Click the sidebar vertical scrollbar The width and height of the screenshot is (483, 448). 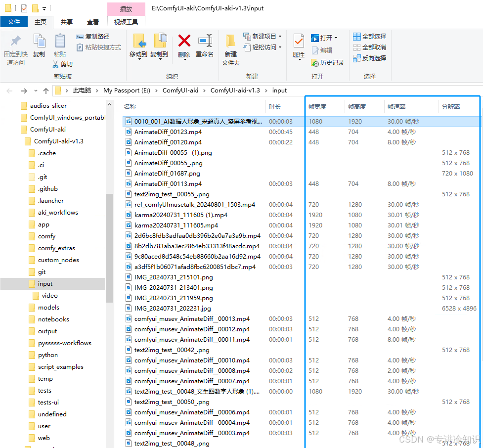pos(109,247)
